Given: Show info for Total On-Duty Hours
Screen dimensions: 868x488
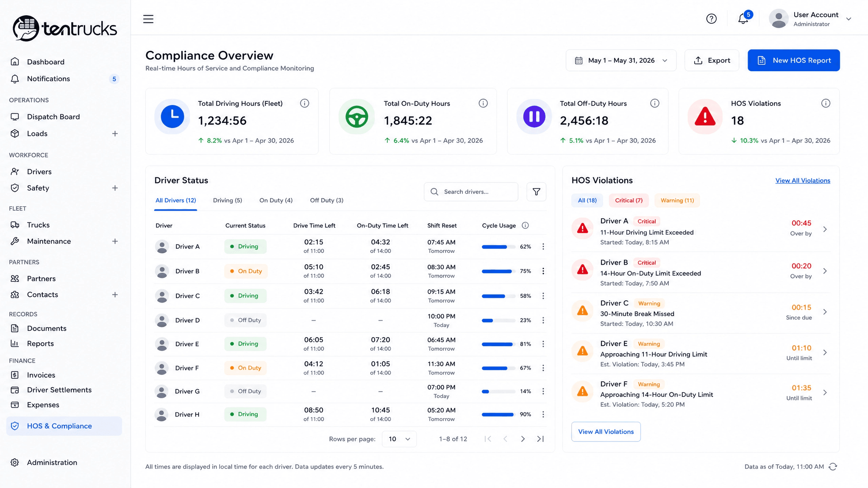Looking at the screenshot, I should pyautogui.click(x=483, y=103).
